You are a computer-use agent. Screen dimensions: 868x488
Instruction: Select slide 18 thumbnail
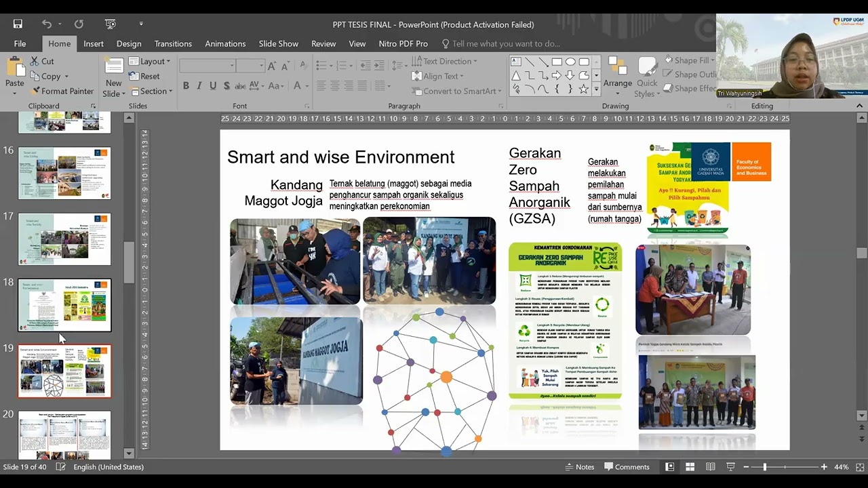coord(64,305)
